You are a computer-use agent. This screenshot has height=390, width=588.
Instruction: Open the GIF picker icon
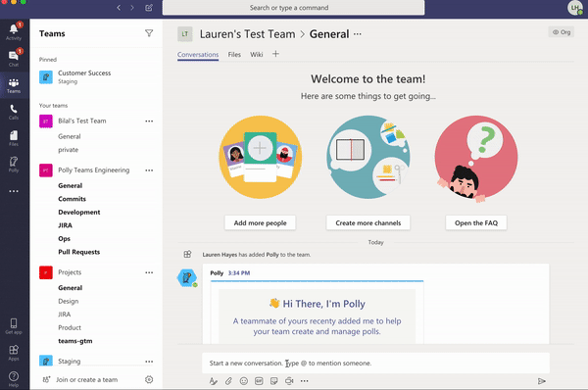[x=259, y=381]
